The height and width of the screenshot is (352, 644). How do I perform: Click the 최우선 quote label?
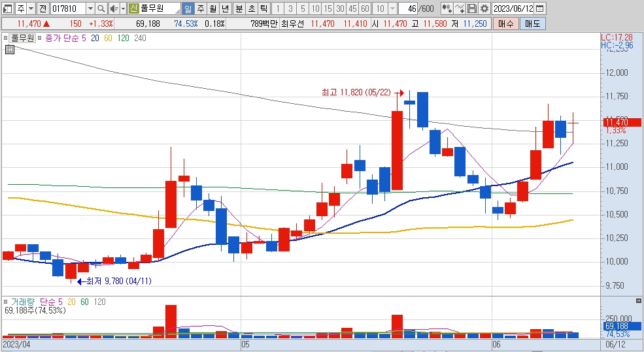[292, 24]
